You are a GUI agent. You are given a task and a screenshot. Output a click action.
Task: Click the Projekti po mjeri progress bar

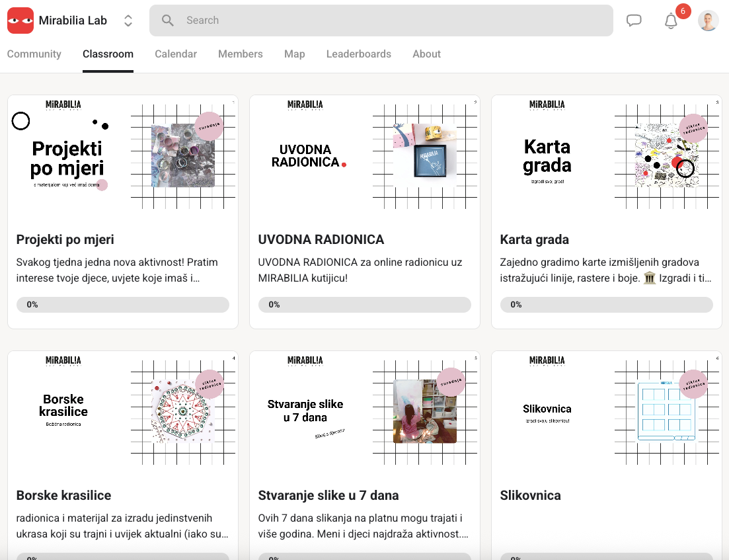tap(123, 305)
